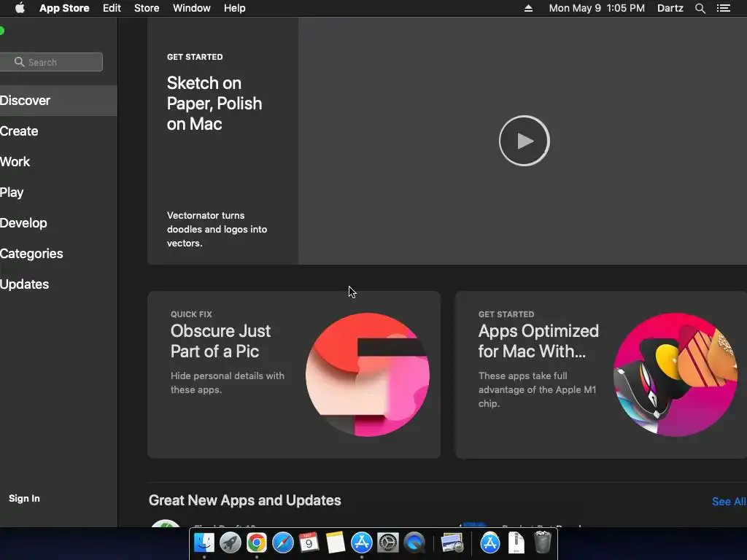Click the Obscure Just Part artwork circle
The width and height of the screenshot is (747, 560).
(x=368, y=375)
